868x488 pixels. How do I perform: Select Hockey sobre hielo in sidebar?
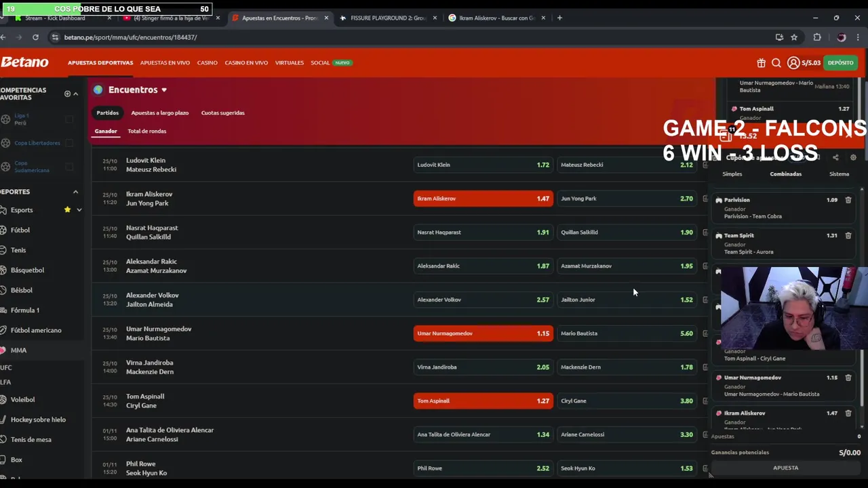click(x=38, y=420)
